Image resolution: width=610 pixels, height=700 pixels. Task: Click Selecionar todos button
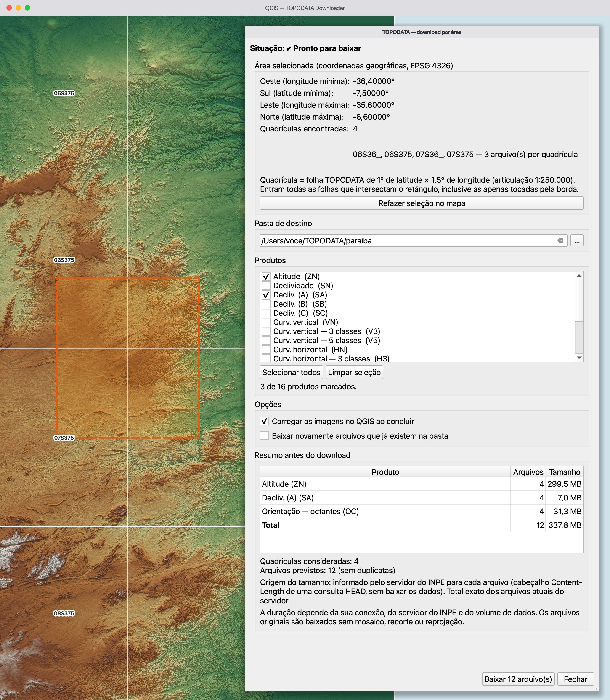[x=291, y=372]
